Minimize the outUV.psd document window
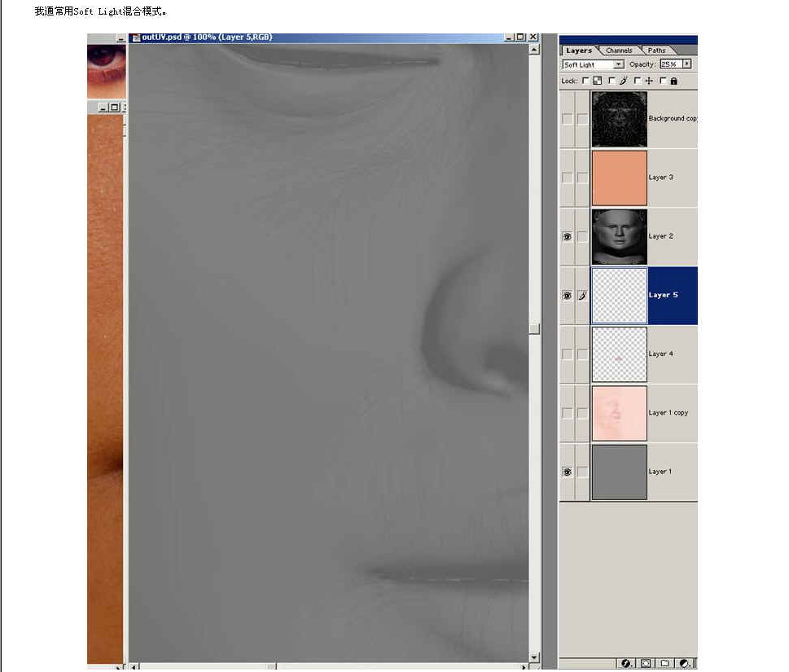The height and width of the screenshot is (672, 789). click(509, 37)
